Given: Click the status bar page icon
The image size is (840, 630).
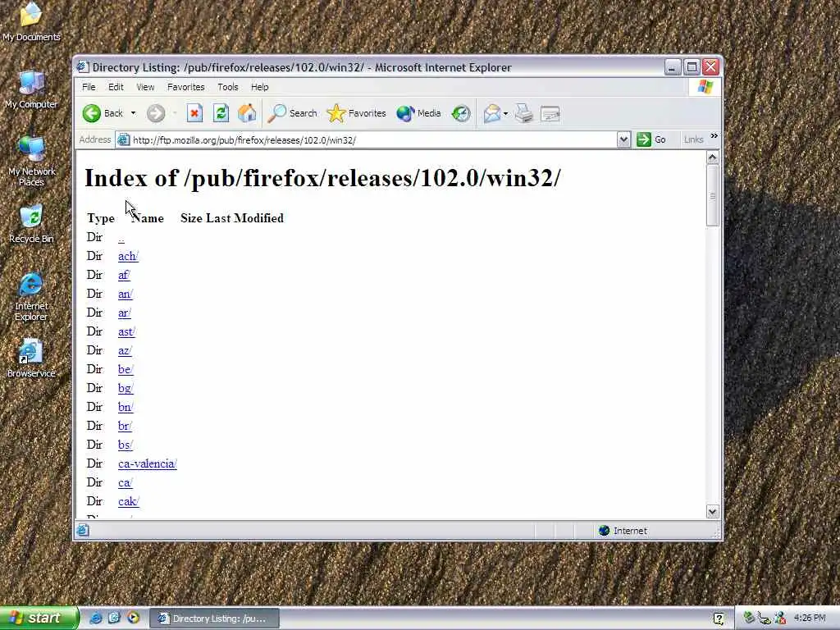Looking at the screenshot, I should 83,531.
